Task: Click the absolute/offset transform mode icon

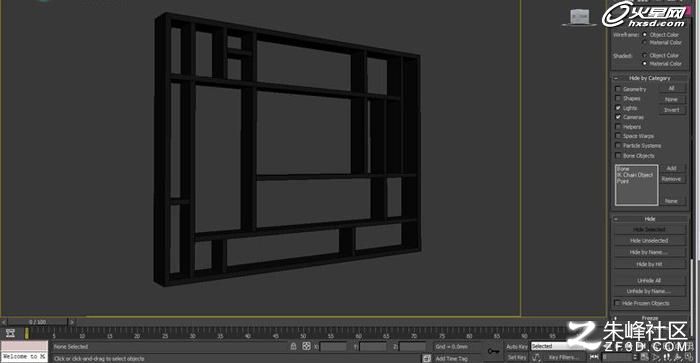Action: coord(306,346)
